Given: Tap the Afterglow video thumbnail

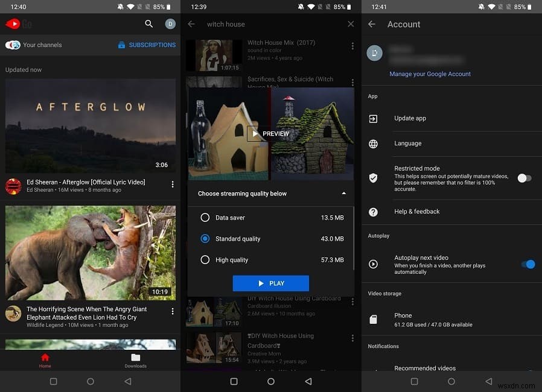Looking at the screenshot, I should click(x=91, y=125).
